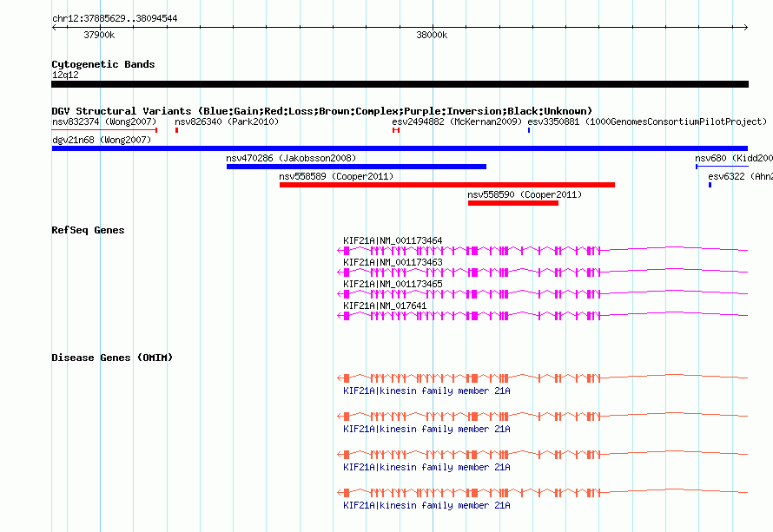Click the fourth orange OMIM KIF21A gene model
The width and height of the screenshot is (773, 532).
(542, 493)
